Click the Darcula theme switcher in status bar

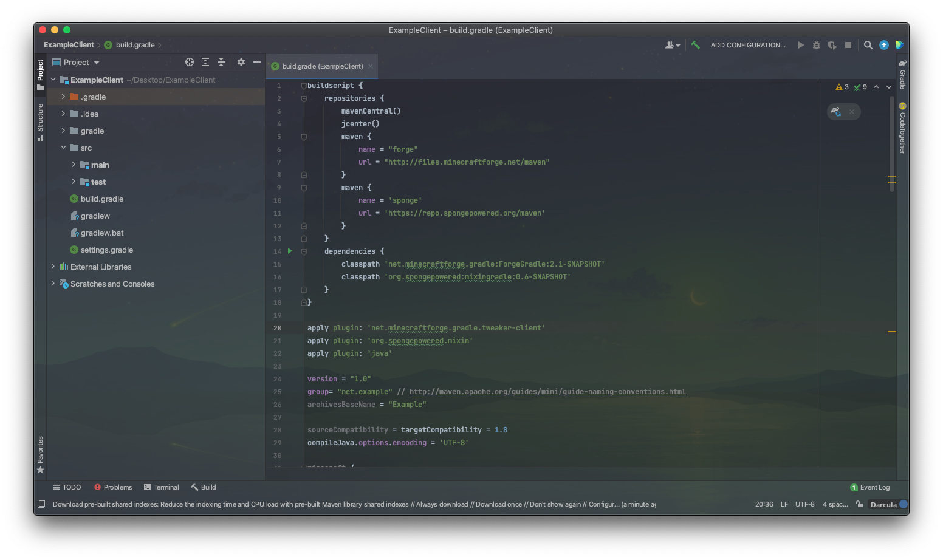point(883,504)
